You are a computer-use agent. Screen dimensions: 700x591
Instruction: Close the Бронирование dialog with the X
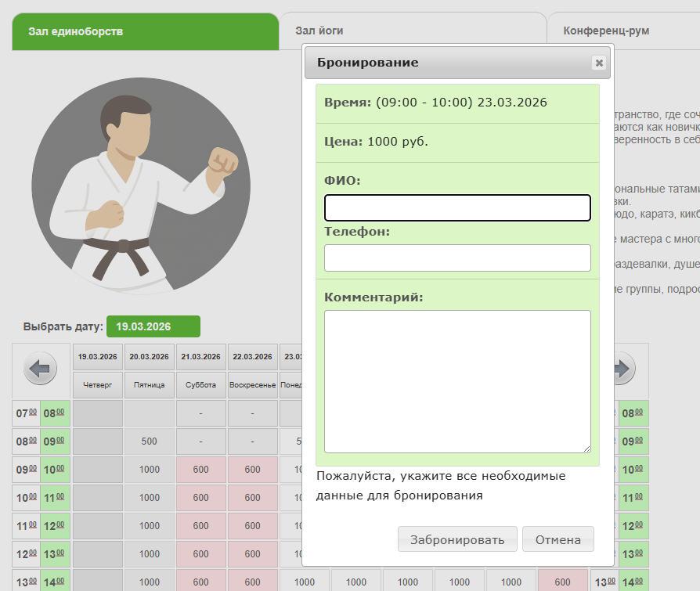point(599,63)
